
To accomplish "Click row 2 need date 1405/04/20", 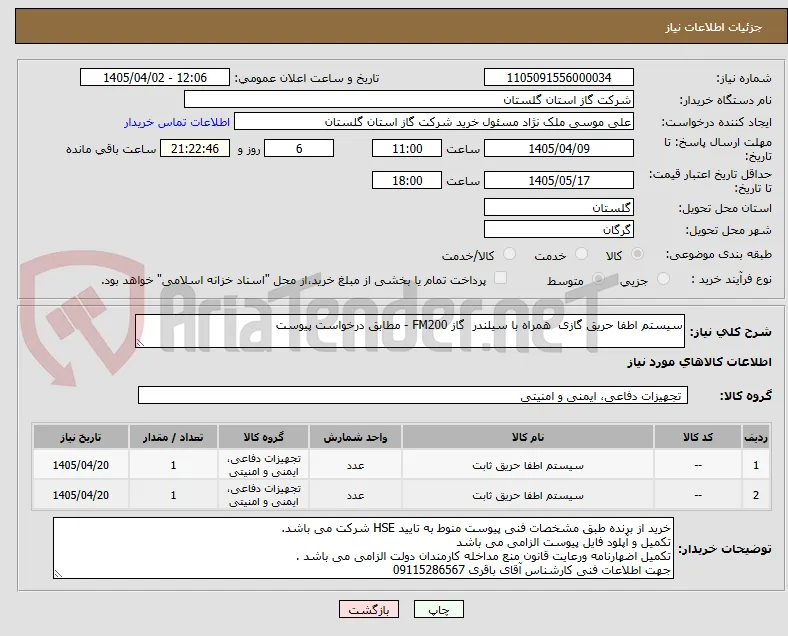I will pos(81,495).
